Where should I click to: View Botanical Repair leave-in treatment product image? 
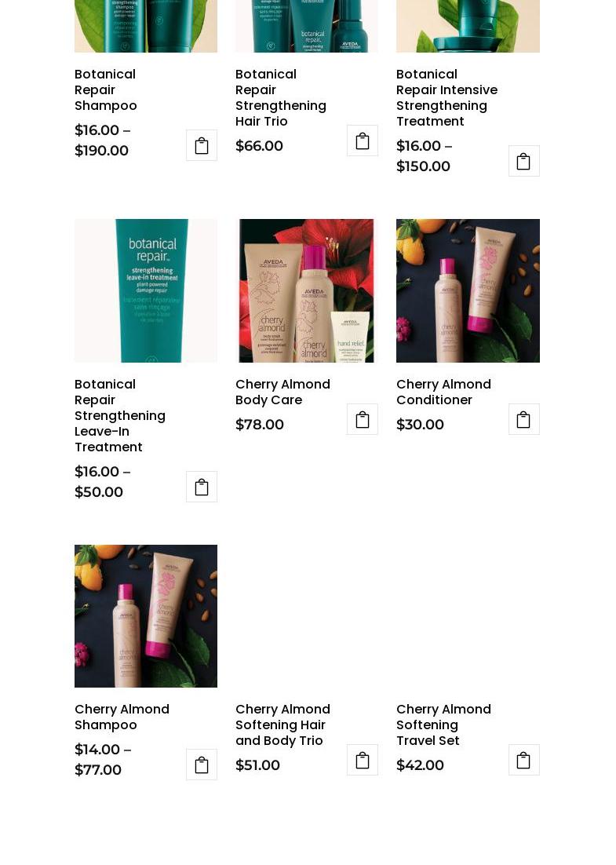[146, 290]
